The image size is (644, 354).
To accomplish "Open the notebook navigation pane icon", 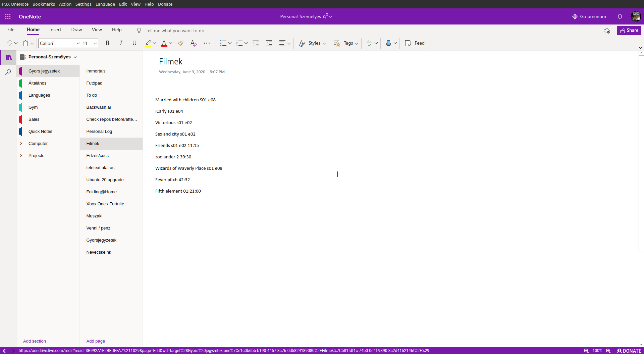I will (9, 57).
